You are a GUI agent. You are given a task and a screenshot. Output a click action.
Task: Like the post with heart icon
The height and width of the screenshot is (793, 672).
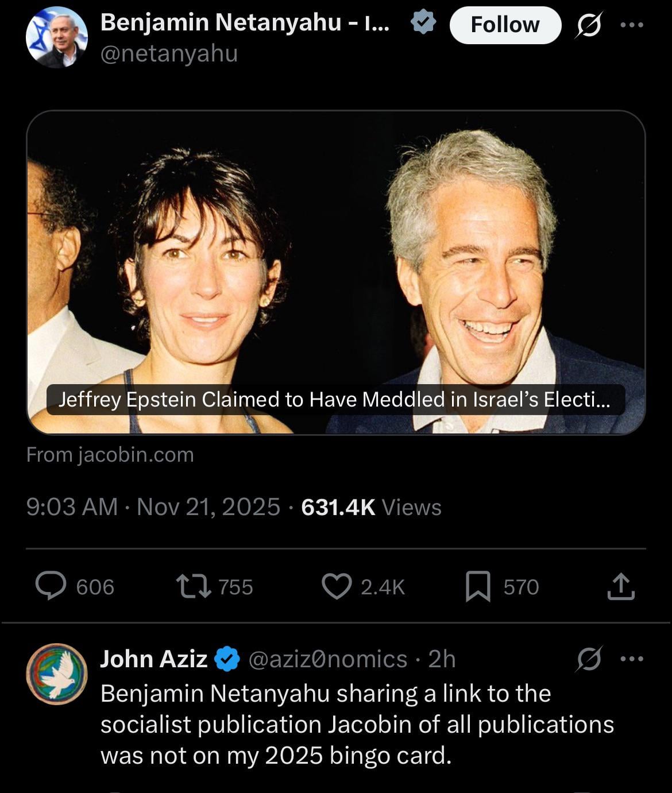pos(337,586)
